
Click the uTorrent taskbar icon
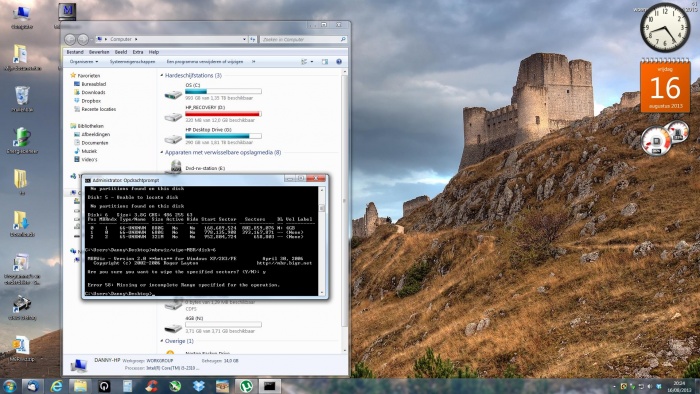[246, 386]
